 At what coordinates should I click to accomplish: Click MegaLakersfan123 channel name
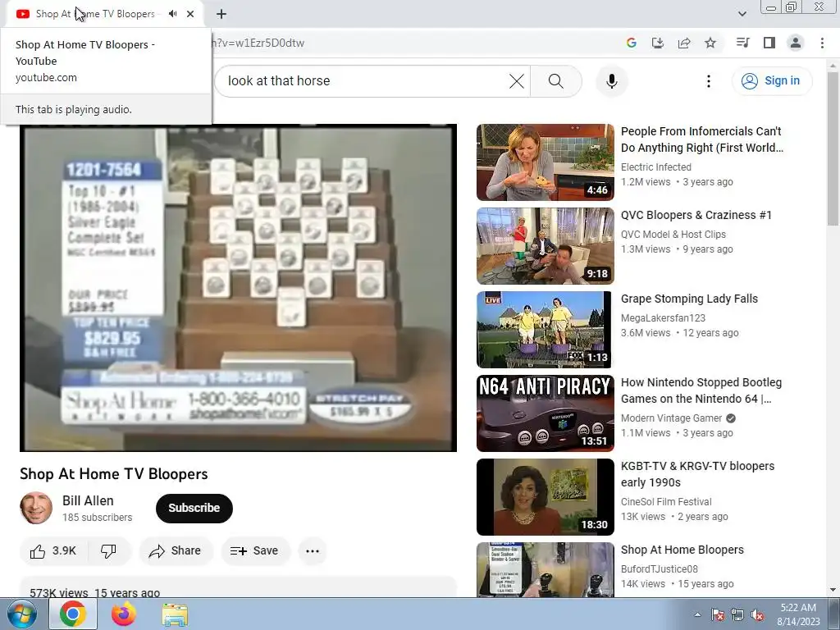point(663,318)
